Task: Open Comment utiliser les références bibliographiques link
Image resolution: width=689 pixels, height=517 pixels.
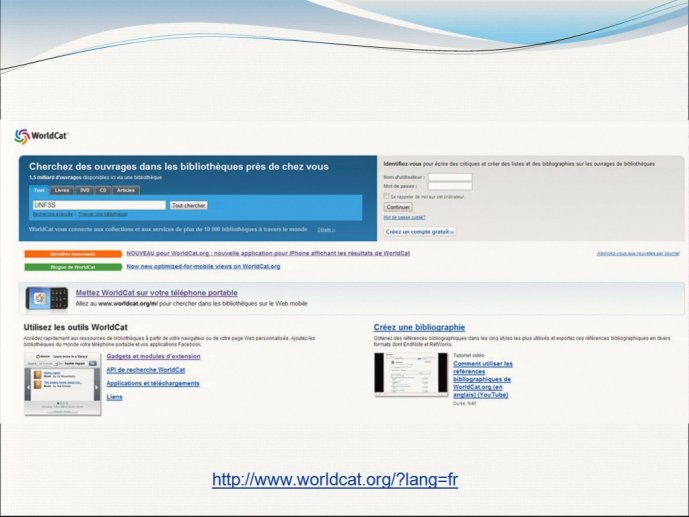Action: (x=482, y=379)
